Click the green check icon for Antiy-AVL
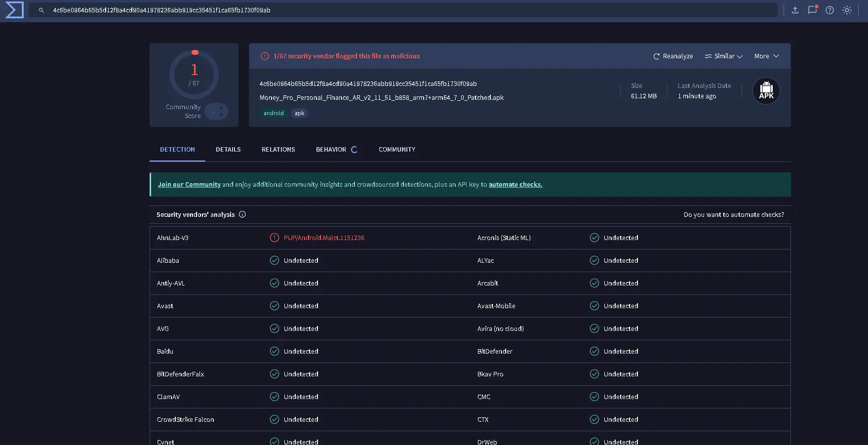868x445 pixels. (275, 283)
